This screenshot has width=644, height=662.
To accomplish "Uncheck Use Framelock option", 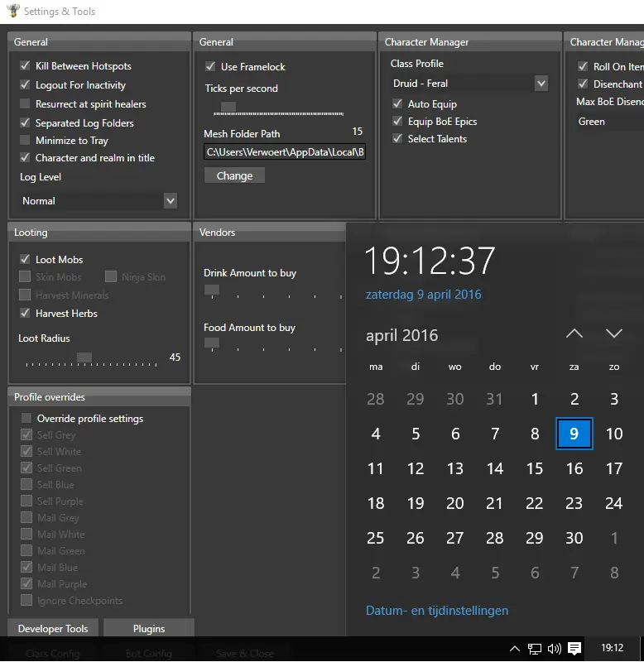I will tap(210, 67).
